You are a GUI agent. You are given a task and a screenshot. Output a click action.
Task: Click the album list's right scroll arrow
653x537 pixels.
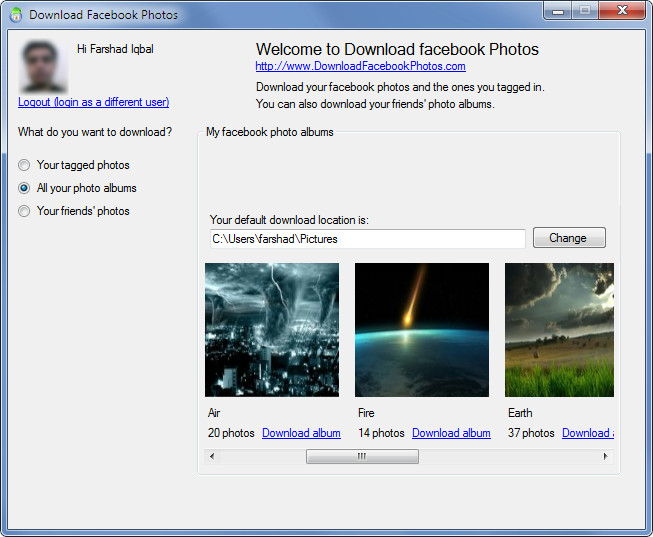[x=606, y=456]
